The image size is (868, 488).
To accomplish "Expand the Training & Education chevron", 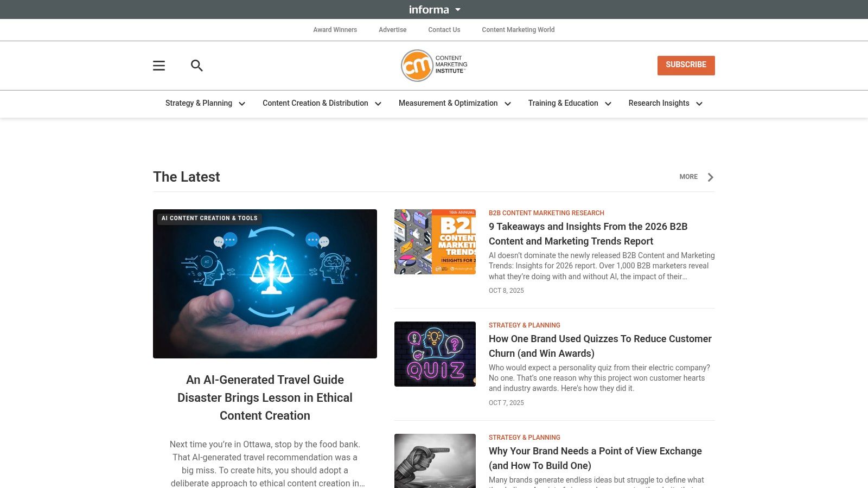I will click(608, 104).
